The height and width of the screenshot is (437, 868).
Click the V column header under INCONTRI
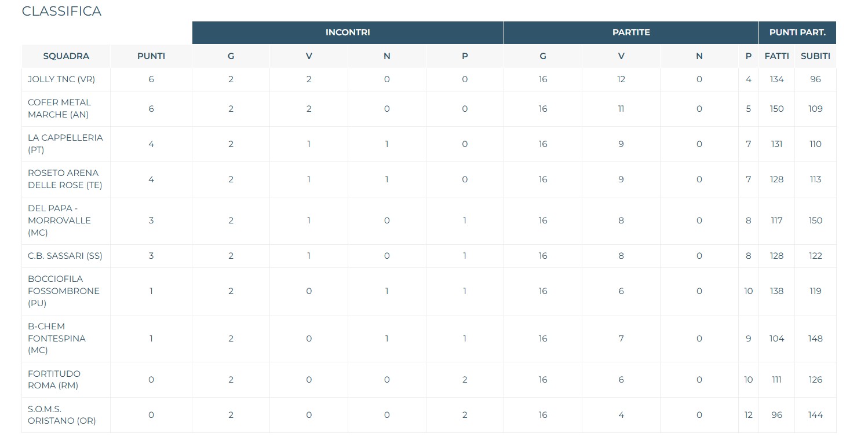tap(309, 56)
